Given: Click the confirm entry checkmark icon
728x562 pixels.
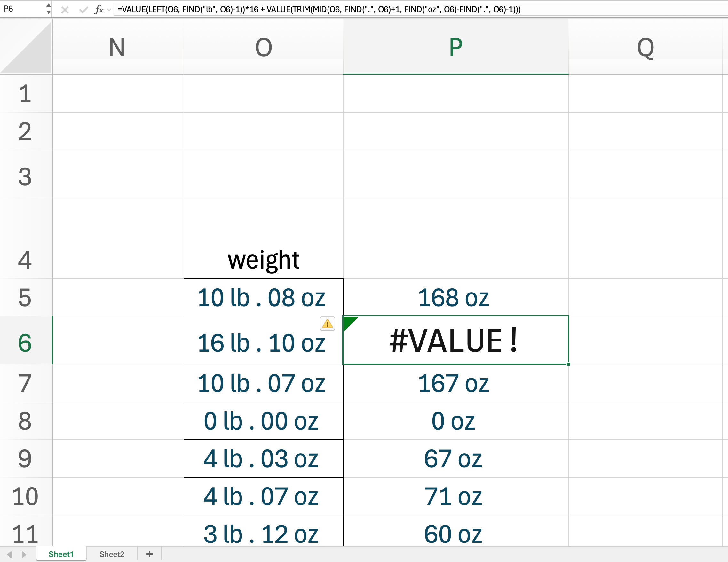Looking at the screenshot, I should tap(84, 10).
